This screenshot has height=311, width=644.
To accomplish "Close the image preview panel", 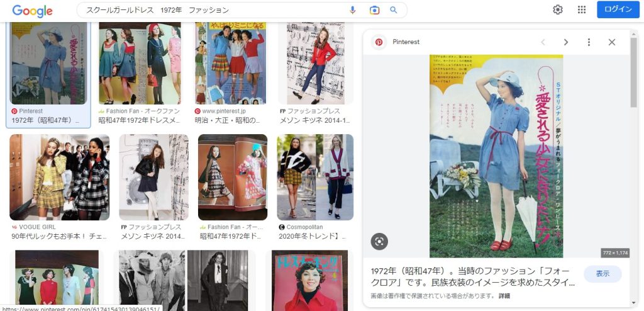I will (611, 42).
